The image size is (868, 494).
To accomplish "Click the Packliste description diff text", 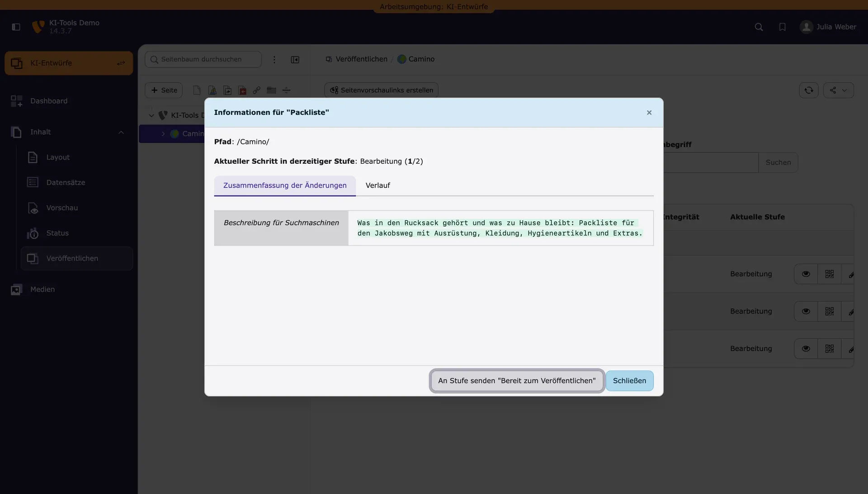I will [500, 228].
